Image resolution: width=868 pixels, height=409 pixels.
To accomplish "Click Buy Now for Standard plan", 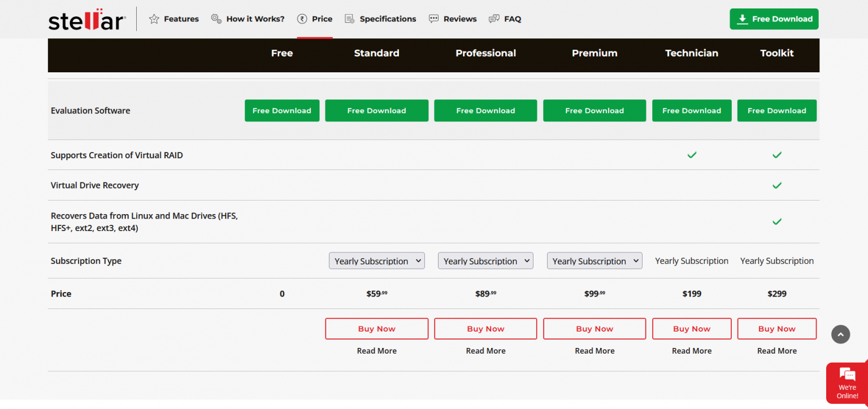I will (376, 329).
